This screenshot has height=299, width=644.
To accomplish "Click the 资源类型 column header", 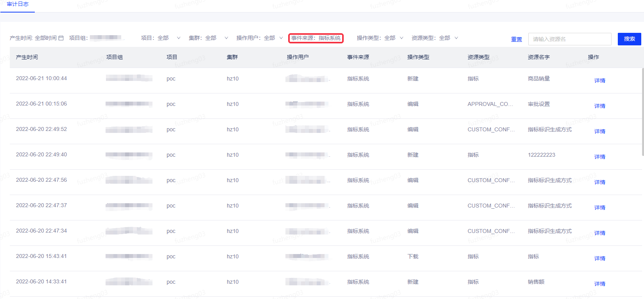I will click(x=479, y=57).
